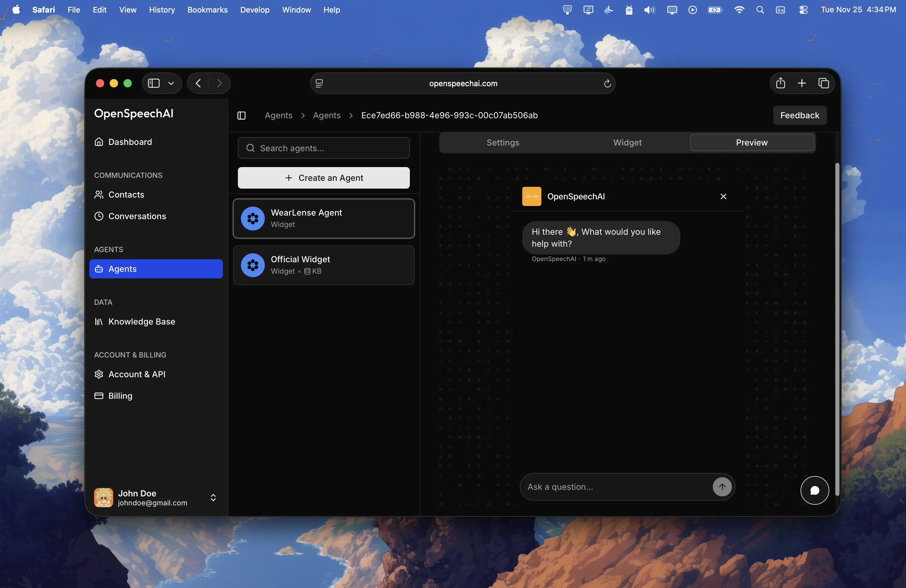Toggle Safari sidebar
Image resolution: width=906 pixels, height=588 pixels.
click(154, 83)
